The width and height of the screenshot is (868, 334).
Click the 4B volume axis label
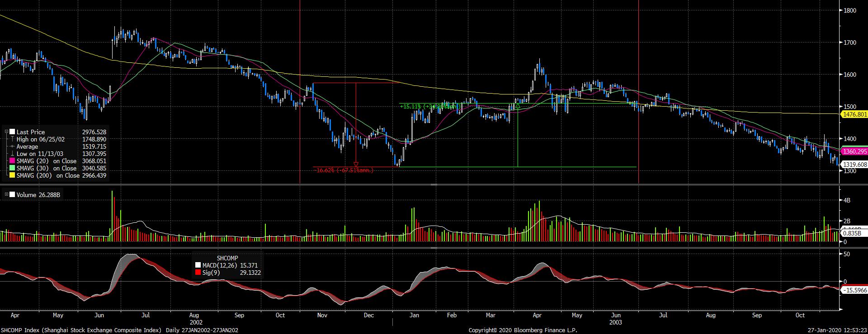pyautogui.click(x=847, y=200)
